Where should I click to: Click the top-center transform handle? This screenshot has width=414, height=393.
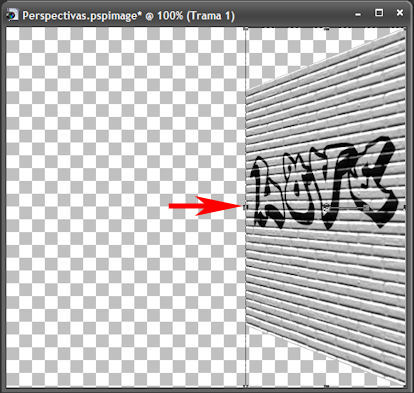point(326,29)
